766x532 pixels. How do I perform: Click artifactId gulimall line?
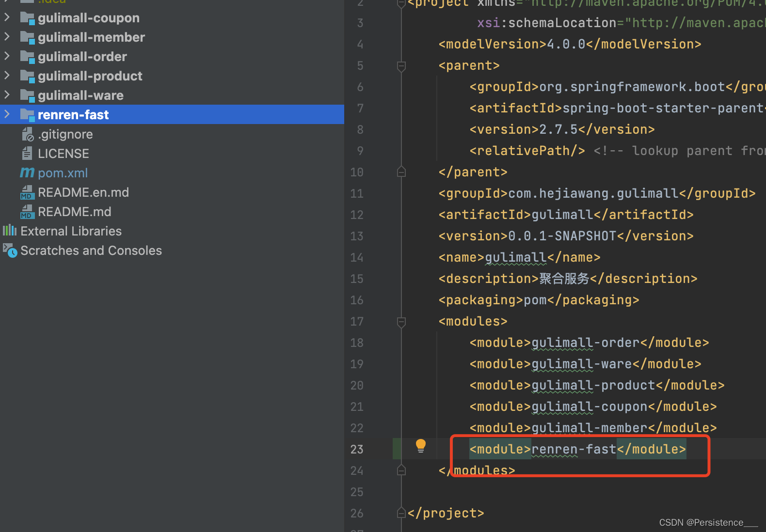pos(566,215)
